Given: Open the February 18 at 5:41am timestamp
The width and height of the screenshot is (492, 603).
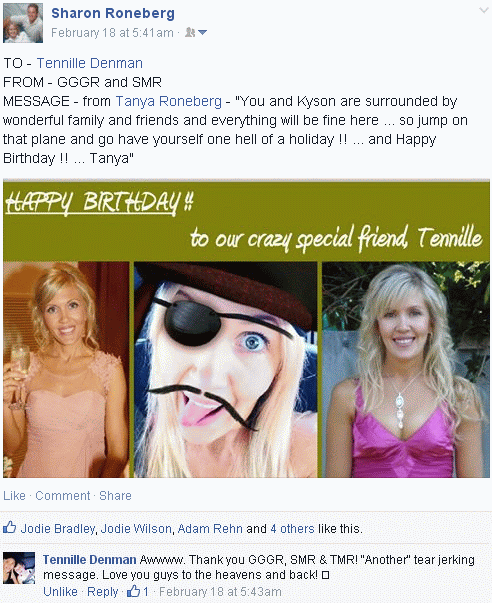Looking at the screenshot, I should 112,33.
